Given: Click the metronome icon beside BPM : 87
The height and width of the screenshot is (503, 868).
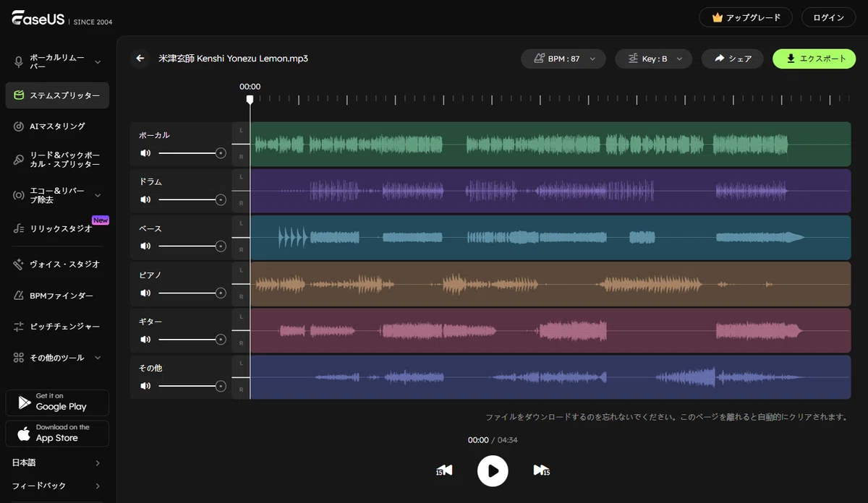Looking at the screenshot, I should (x=539, y=59).
